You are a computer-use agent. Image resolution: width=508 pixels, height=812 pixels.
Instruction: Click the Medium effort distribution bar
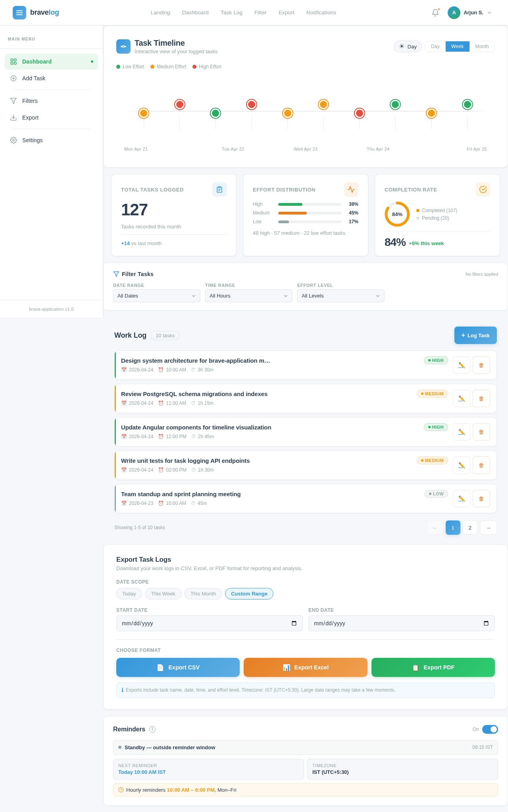(310, 213)
